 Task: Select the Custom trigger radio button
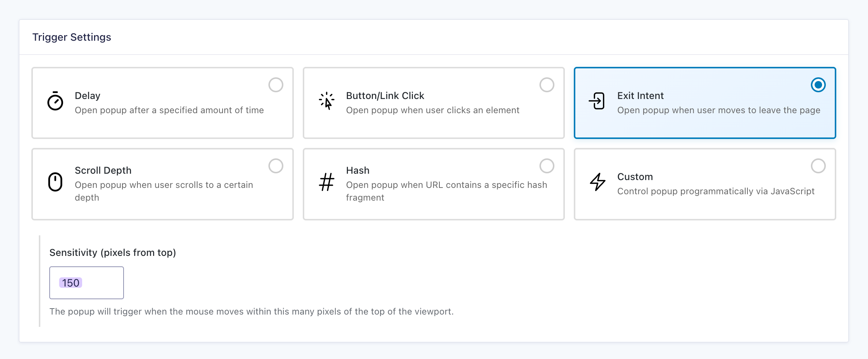coord(818,166)
